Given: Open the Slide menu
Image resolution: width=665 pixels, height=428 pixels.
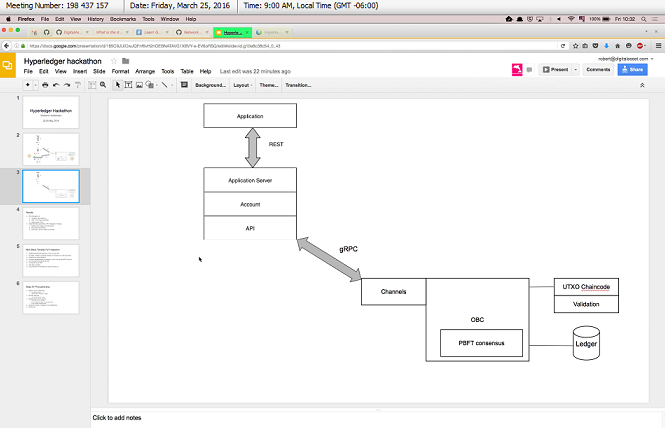Looking at the screenshot, I should point(99,71).
